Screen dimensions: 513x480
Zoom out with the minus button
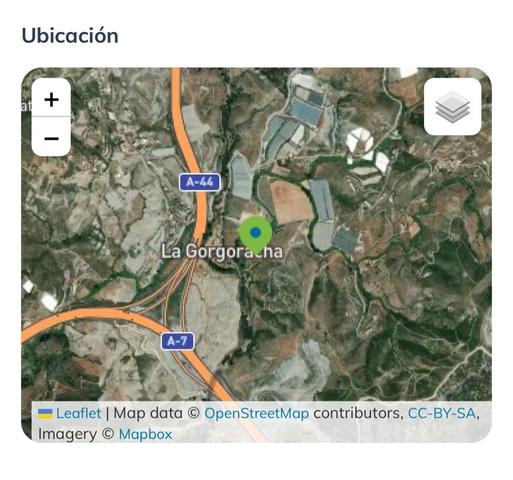(x=51, y=137)
